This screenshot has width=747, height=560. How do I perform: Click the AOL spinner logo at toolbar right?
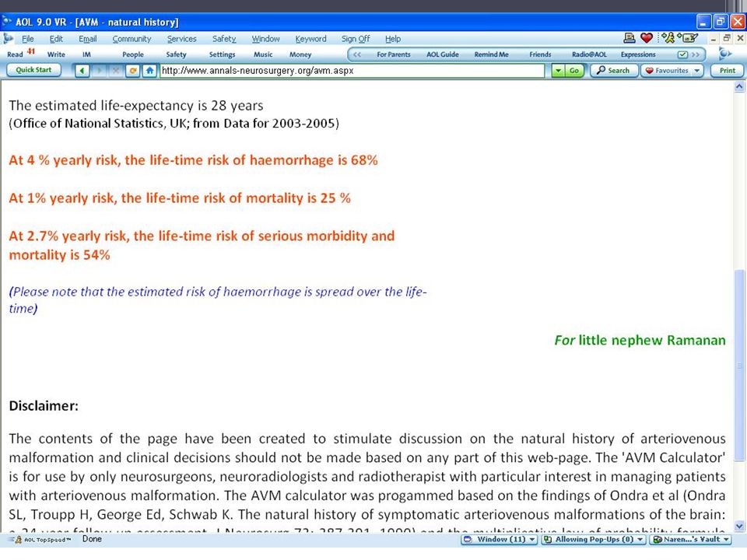point(725,54)
